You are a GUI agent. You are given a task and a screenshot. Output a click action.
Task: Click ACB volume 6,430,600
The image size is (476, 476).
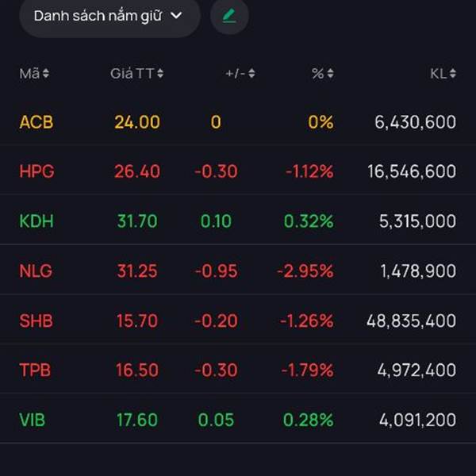[x=415, y=122]
